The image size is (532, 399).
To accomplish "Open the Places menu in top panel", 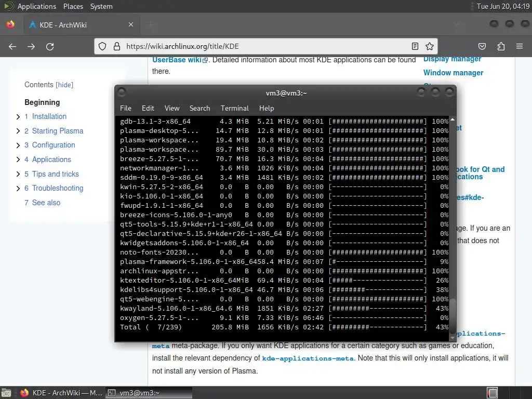I will pyautogui.click(x=73, y=6).
